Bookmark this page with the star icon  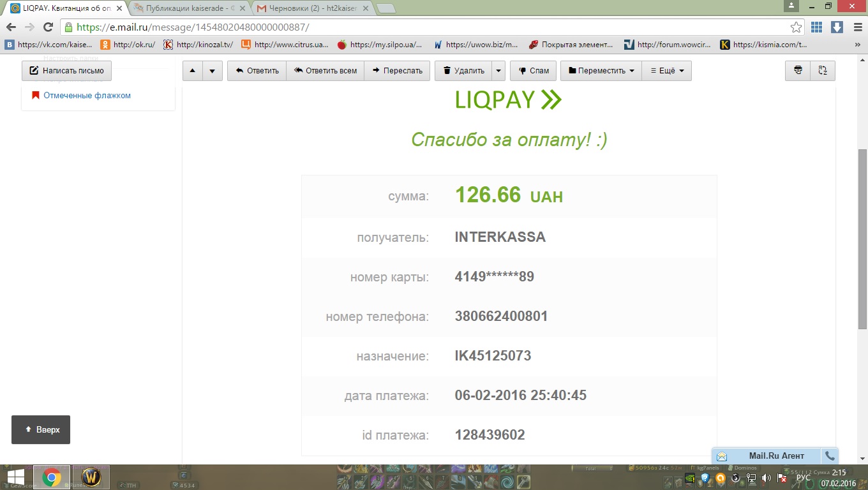coord(797,27)
